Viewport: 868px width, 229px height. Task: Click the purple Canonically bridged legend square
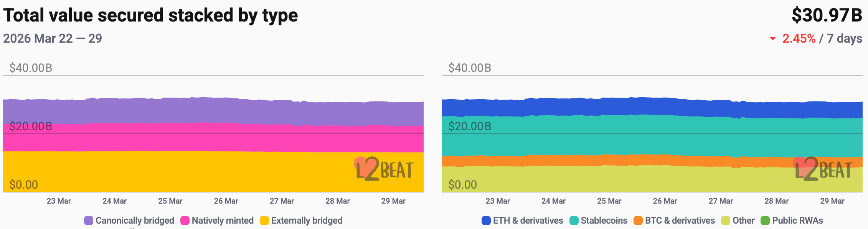coord(89,221)
